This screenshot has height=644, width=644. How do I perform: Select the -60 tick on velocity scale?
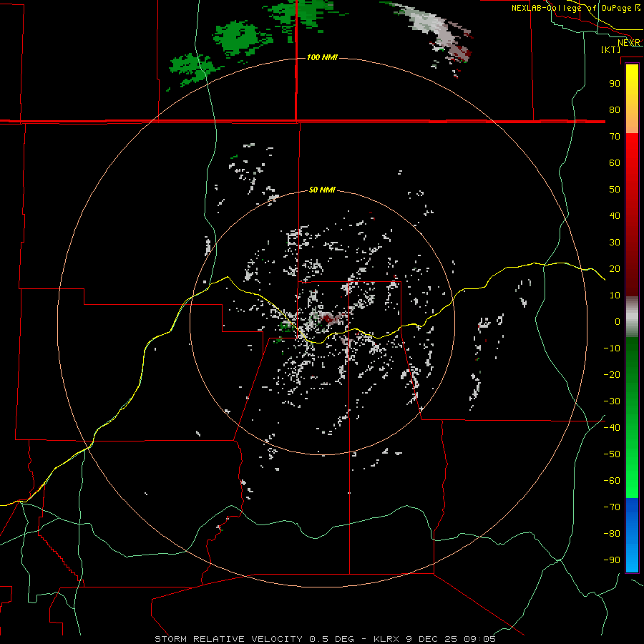[612, 481]
